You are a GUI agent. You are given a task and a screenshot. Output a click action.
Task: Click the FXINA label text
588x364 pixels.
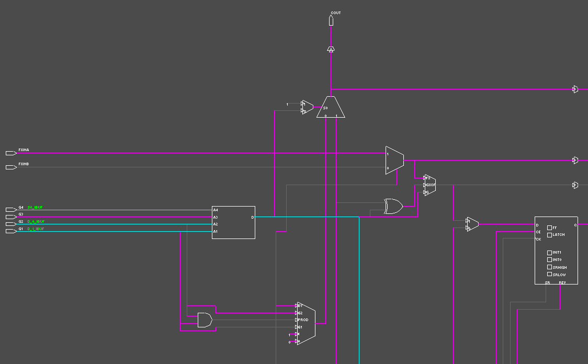coord(24,150)
